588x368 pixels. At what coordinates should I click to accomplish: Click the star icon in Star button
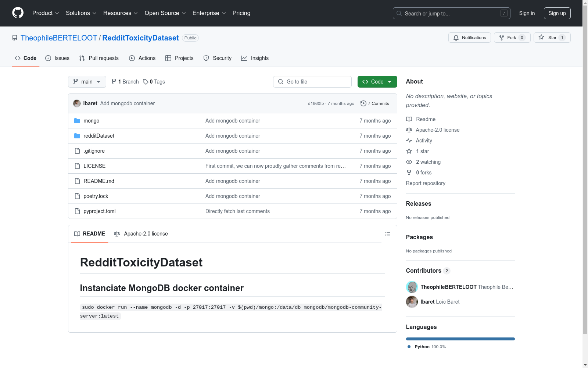541,37
